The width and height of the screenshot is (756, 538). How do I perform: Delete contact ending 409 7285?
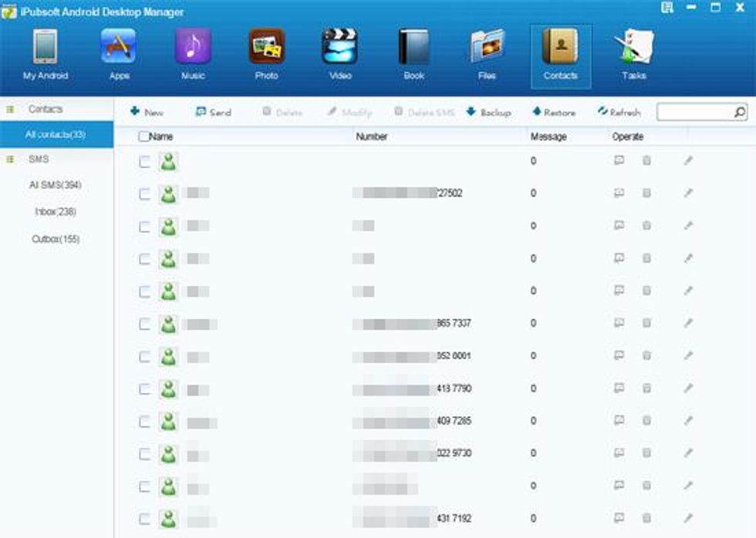[x=646, y=421]
